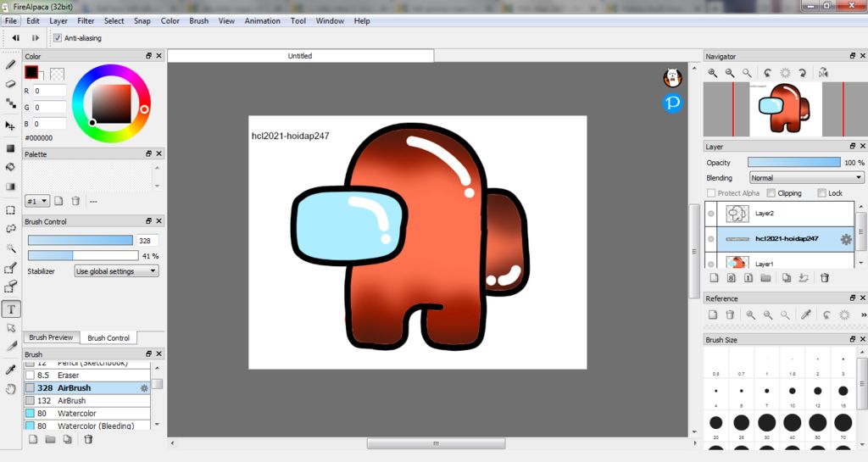Screen dimensions: 868x462
Task: Open the Blending mode dropdown
Action: click(807, 178)
